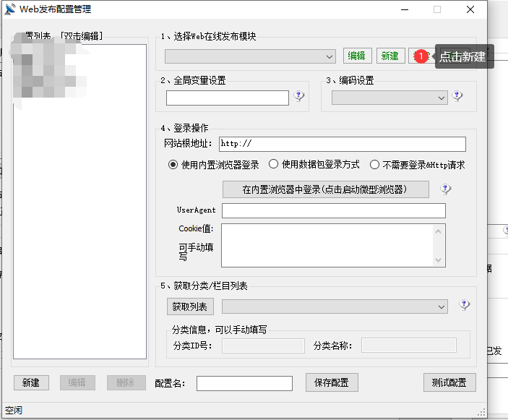Open help icon beside encoding settings

tap(457, 96)
